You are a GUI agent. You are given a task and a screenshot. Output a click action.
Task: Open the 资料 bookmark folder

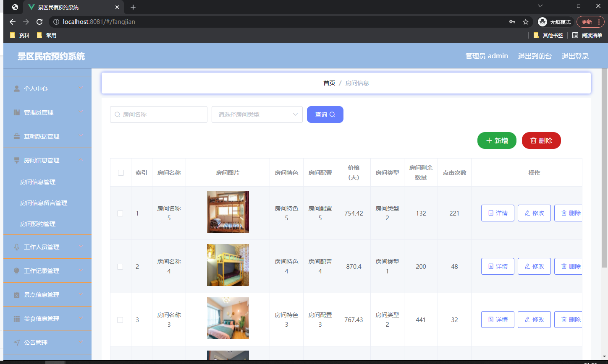(x=20, y=36)
